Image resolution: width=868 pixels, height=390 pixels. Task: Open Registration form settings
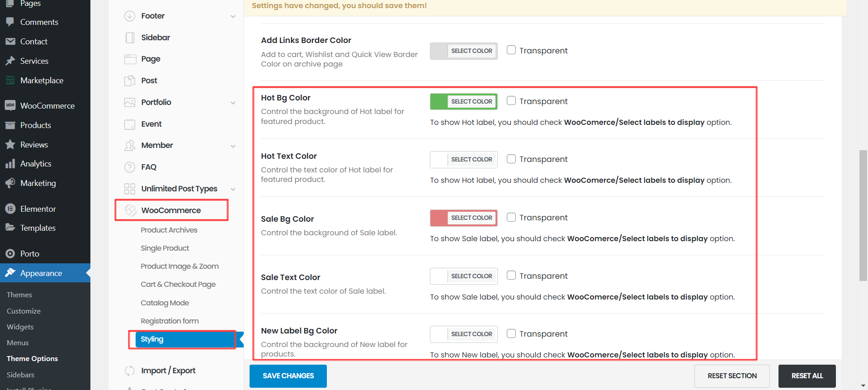click(x=170, y=321)
